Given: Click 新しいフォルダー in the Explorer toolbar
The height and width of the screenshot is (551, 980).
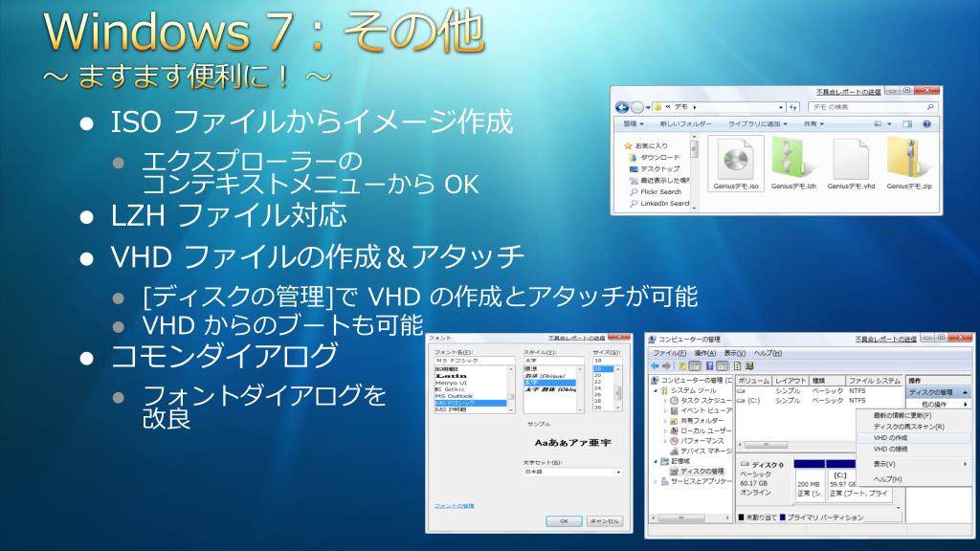Looking at the screenshot, I should click(x=685, y=123).
